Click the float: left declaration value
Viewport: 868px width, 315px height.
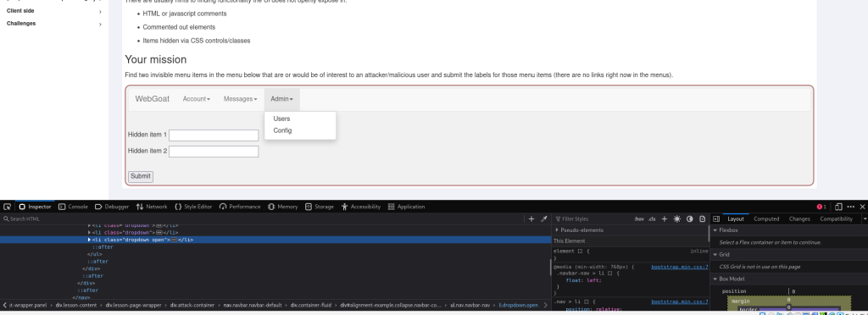593,280
